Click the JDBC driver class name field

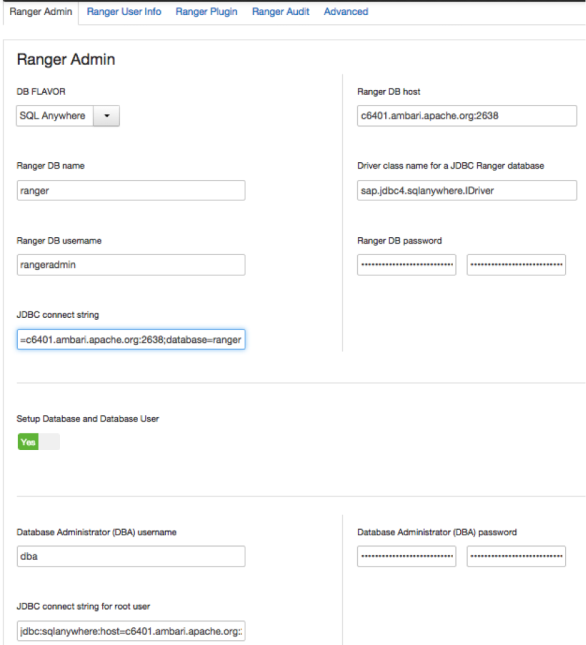(467, 190)
